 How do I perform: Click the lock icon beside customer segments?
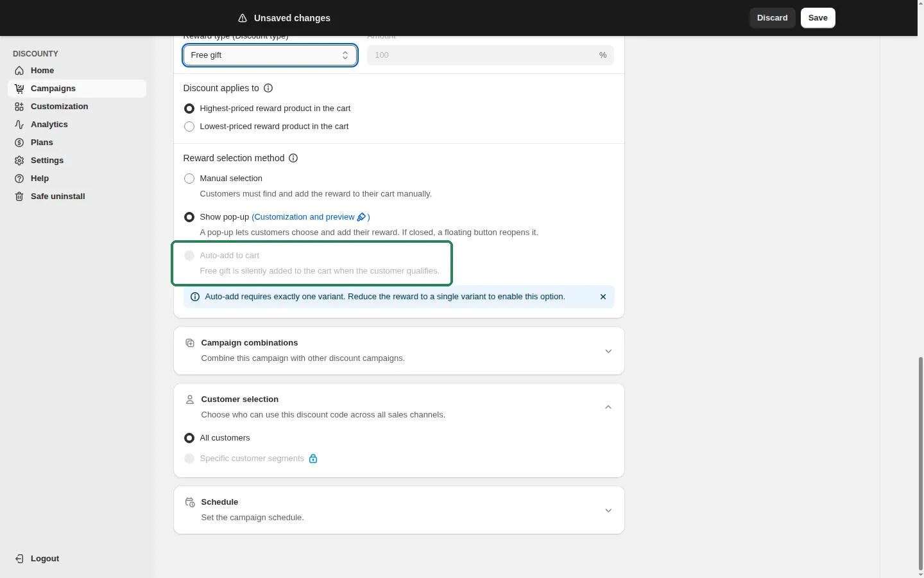point(313,459)
